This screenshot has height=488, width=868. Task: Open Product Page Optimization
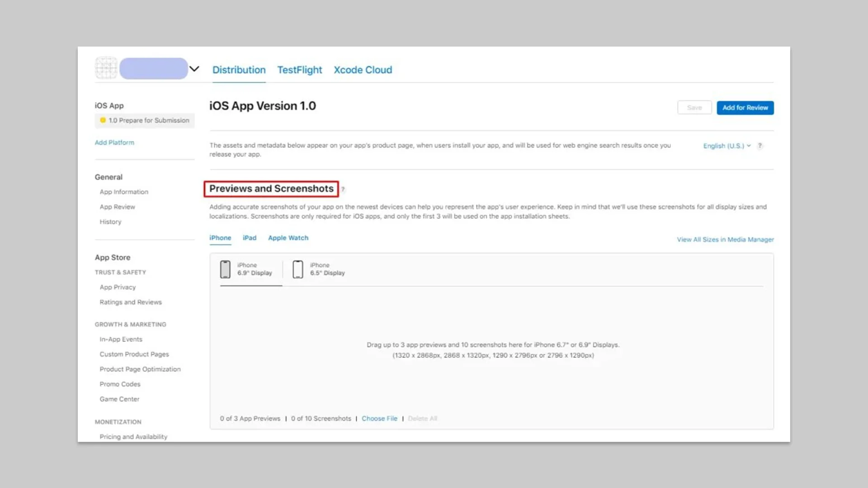point(140,369)
